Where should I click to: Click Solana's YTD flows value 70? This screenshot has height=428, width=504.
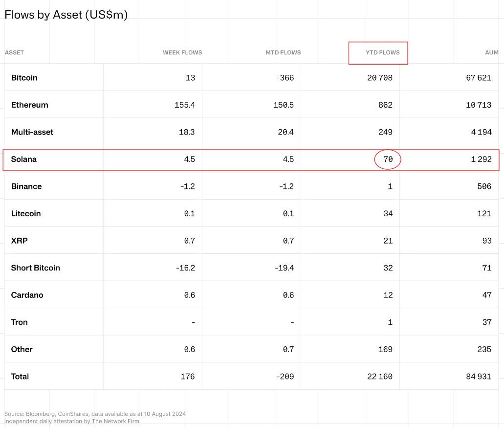388,159
